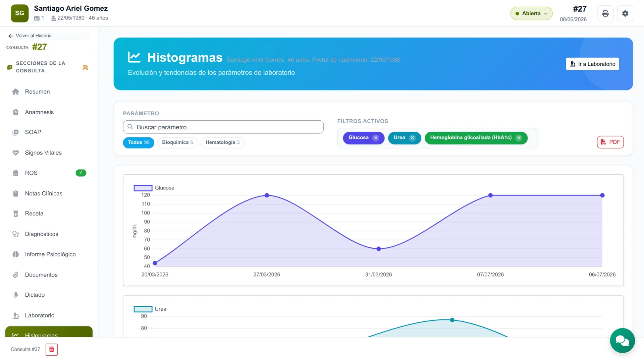Click the green ROS completed checkmark badge
Viewport: 644px width, 362px height.
coord(81,173)
